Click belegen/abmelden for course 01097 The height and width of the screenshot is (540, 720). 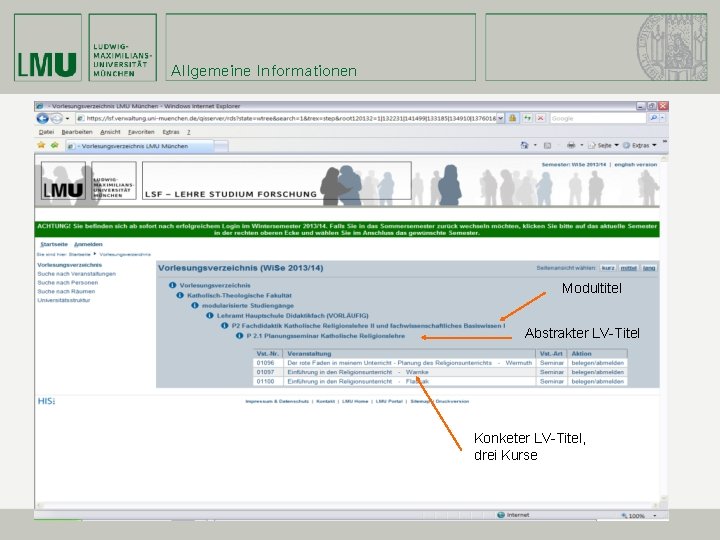click(x=597, y=372)
